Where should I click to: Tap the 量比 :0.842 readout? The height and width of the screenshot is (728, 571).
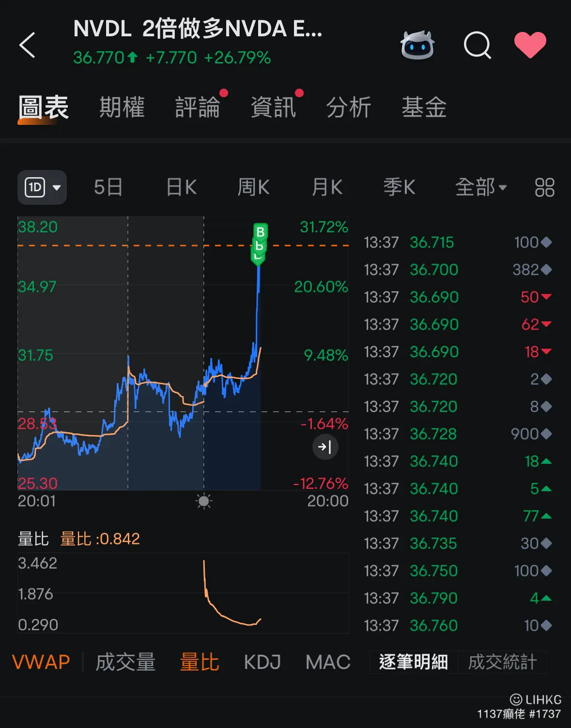tap(100, 539)
